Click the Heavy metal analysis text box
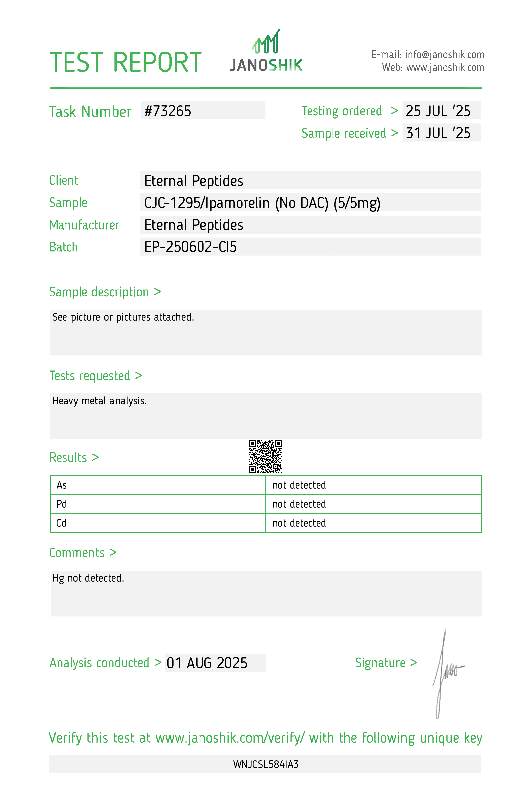 (x=265, y=416)
